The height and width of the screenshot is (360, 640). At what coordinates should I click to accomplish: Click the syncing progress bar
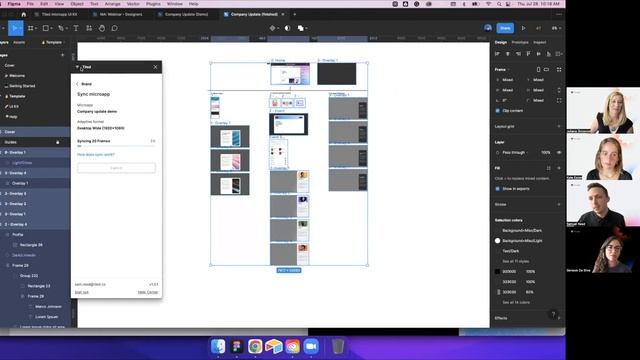(116, 146)
